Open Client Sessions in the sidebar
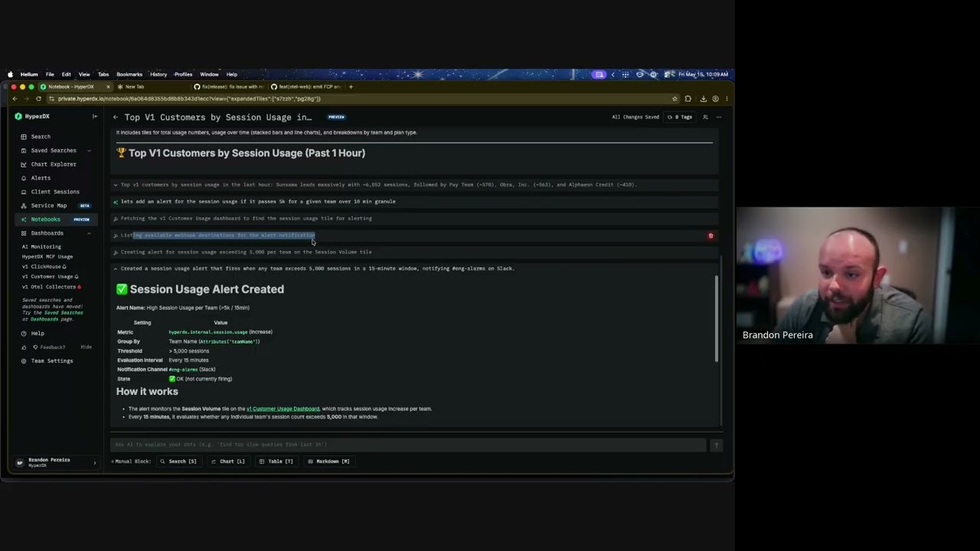This screenshot has width=980, height=551. tap(54, 192)
